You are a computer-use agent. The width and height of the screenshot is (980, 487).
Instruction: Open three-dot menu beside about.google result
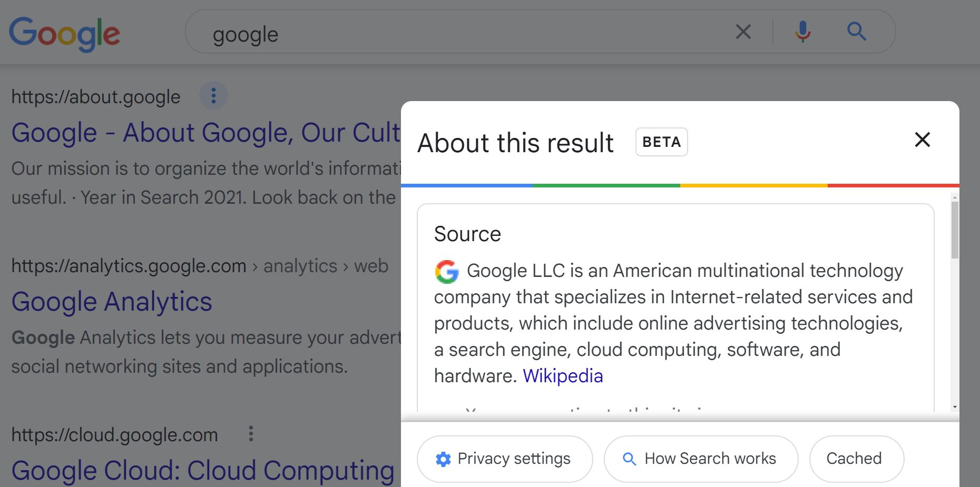(213, 96)
